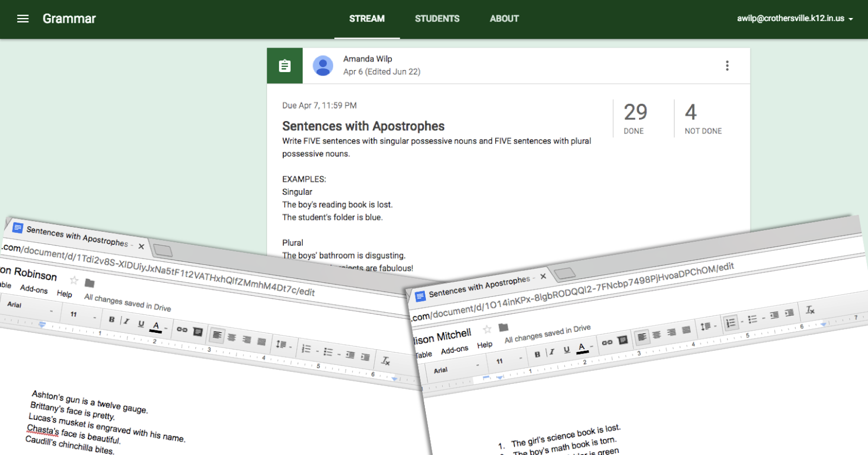
Task: Toggle left align in Robinson's document
Action: pyautogui.click(x=217, y=335)
